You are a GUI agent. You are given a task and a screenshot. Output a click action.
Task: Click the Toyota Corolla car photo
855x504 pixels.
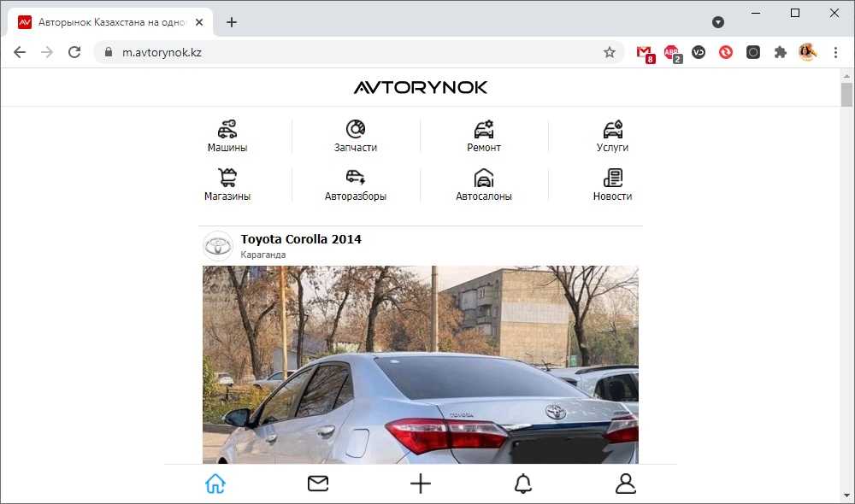[x=421, y=367]
